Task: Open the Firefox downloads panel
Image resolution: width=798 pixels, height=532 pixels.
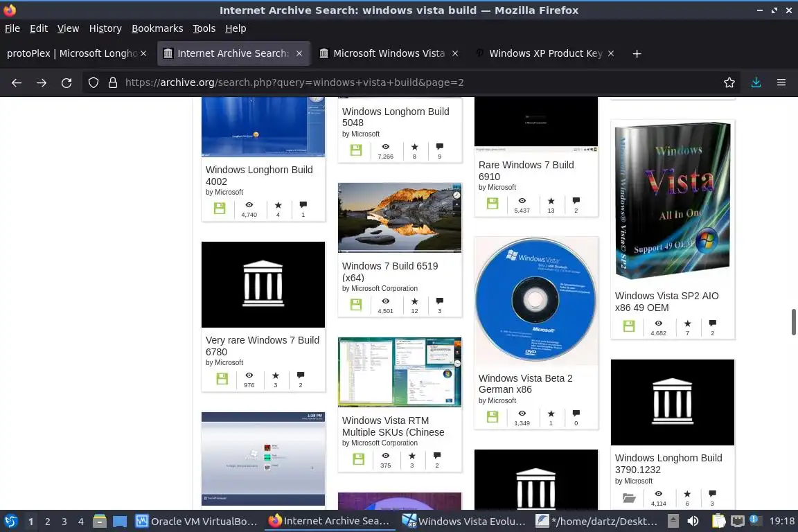Action: coord(756,82)
